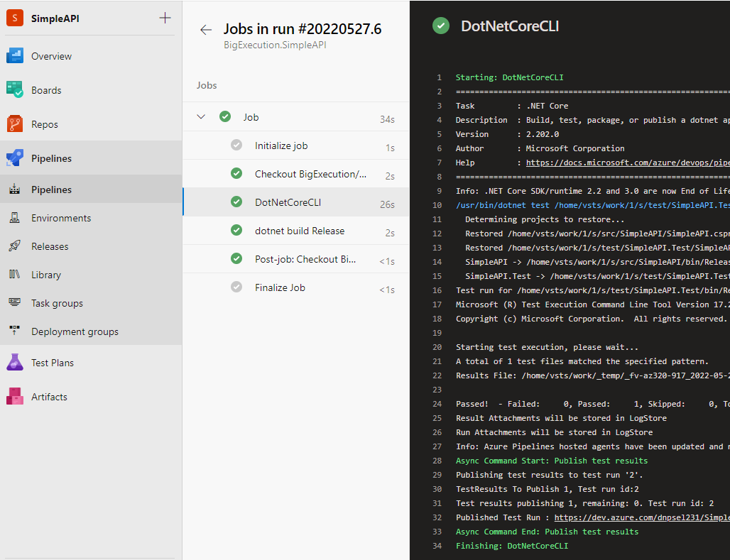
Task: Click green check icon of dotnet build Release
Action: click(236, 231)
